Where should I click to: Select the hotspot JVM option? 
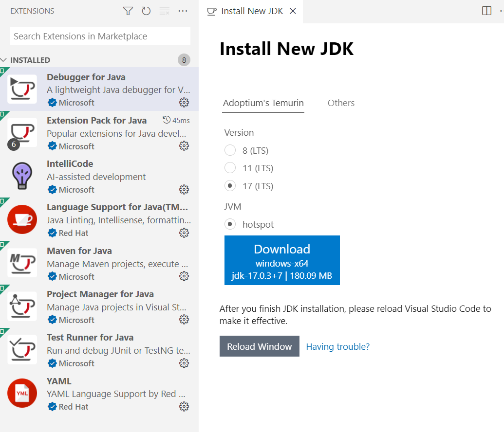[230, 224]
